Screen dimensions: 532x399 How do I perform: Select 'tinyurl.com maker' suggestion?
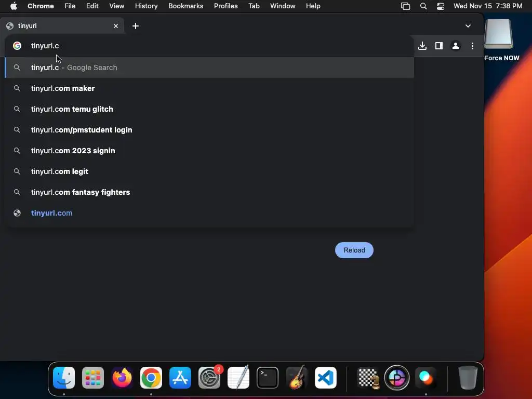pos(209,88)
